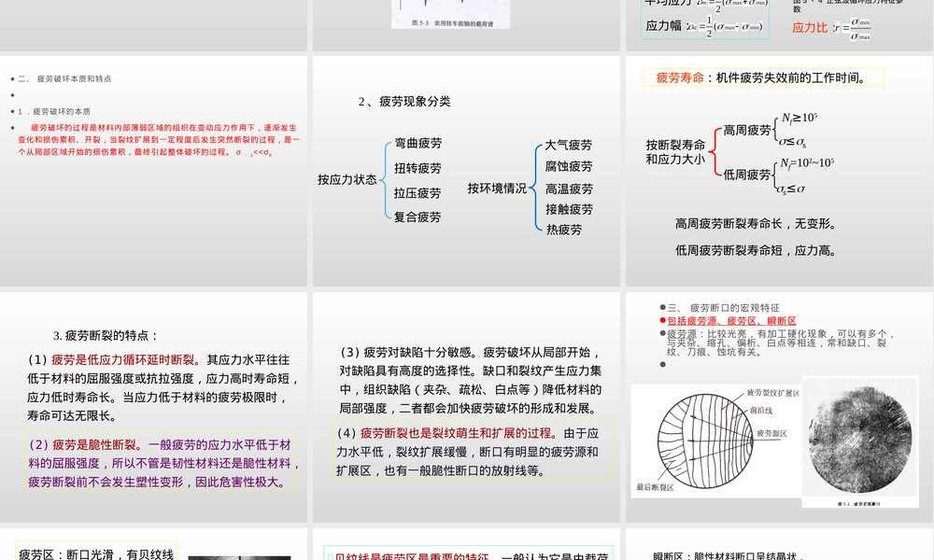Select the text 拉压疲劳
The image size is (934, 560).
417,193
